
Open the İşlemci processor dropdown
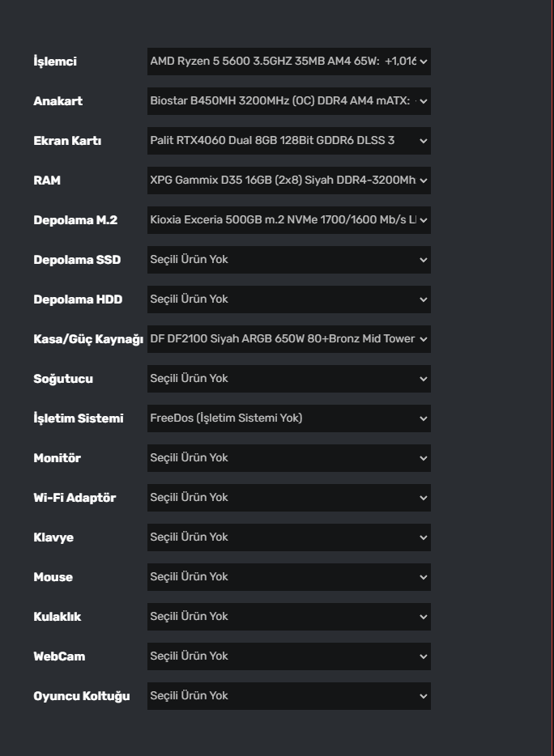click(288, 62)
